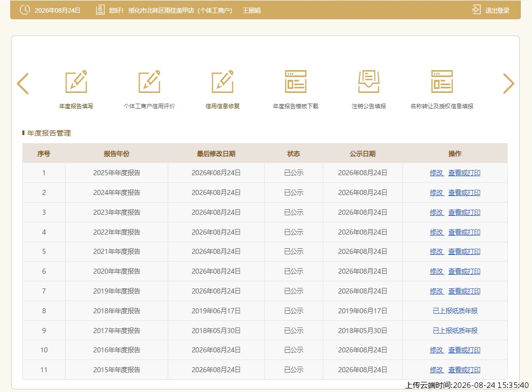The height and width of the screenshot is (392, 532).
Task: Click 查看或打印 for 2023年年度报告
Action: [x=464, y=212]
